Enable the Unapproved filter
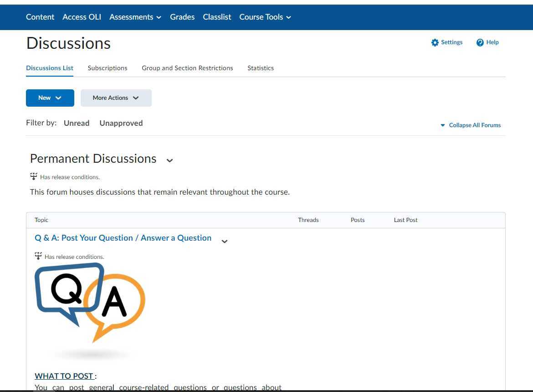The height and width of the screenshot is (392, 533). 121,123
